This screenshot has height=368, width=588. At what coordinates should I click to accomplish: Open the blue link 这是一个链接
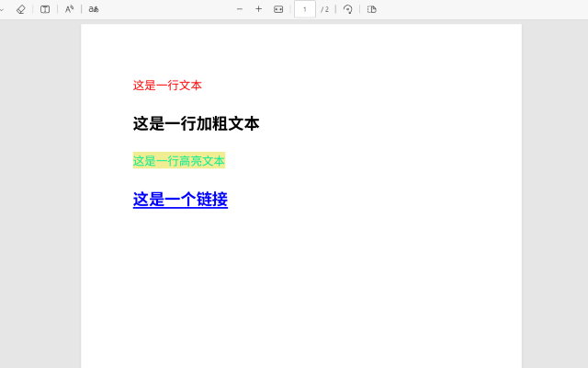(180, 199)
